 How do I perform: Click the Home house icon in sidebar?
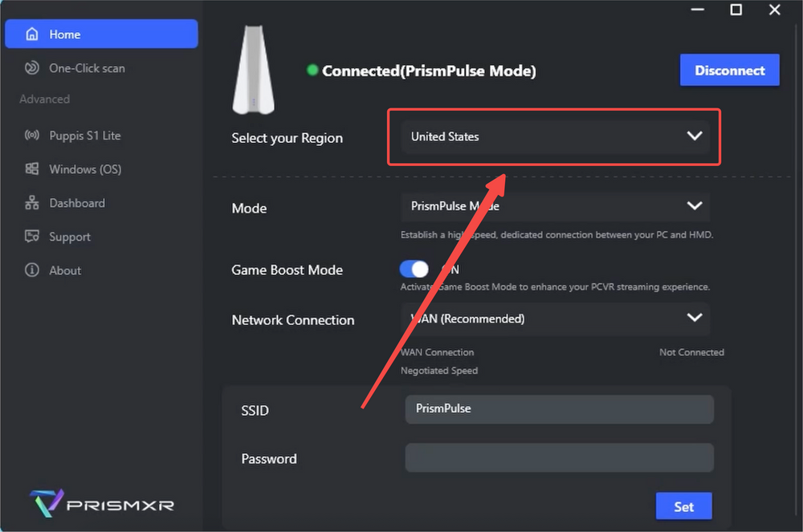[32, 35]
